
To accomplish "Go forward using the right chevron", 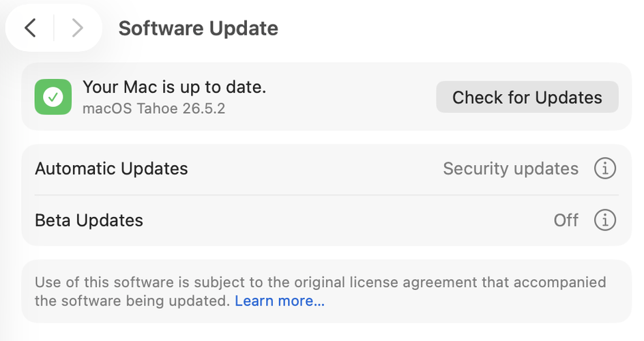I will 77,29.
